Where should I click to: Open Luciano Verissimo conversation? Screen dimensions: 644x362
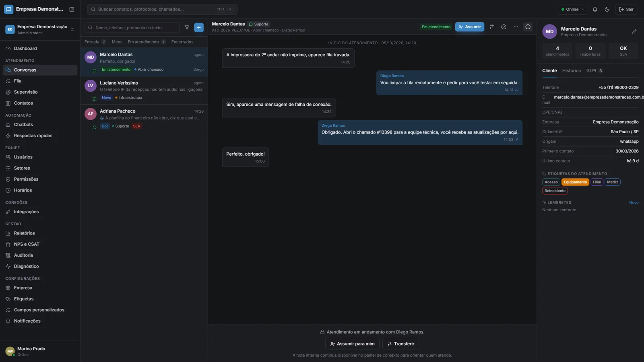pos(144,90)
